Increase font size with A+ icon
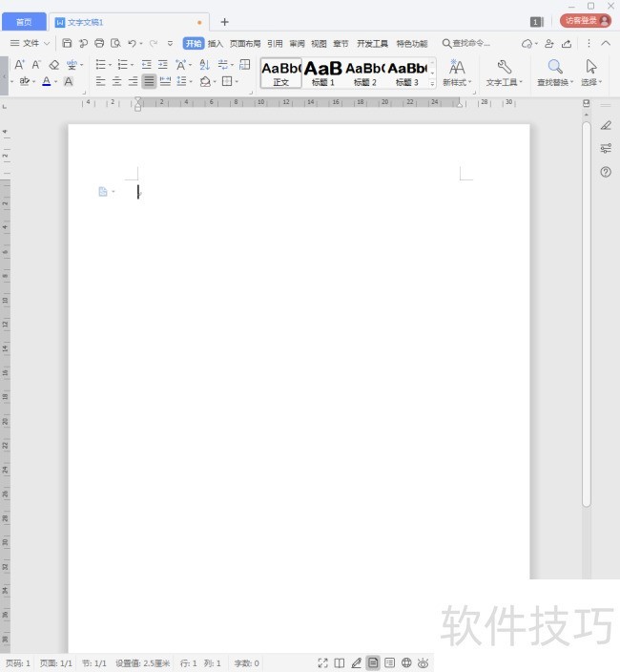 point(20,65)
